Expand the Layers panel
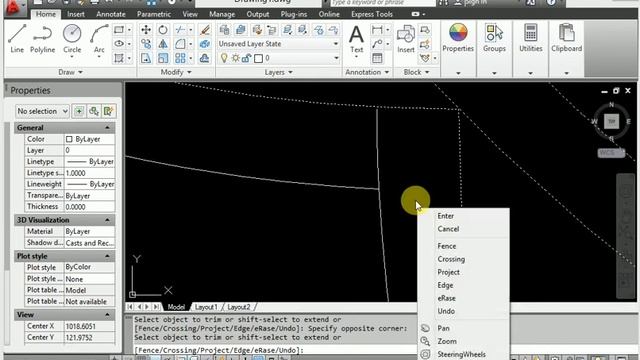The image size is (640, 360). (x=279, y=72)
